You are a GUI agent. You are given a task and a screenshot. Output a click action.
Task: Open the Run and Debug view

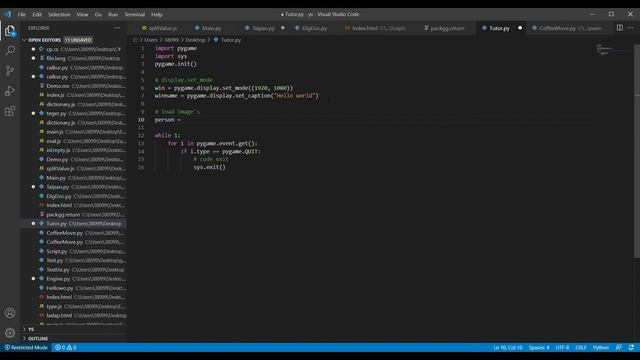point(10,91)
